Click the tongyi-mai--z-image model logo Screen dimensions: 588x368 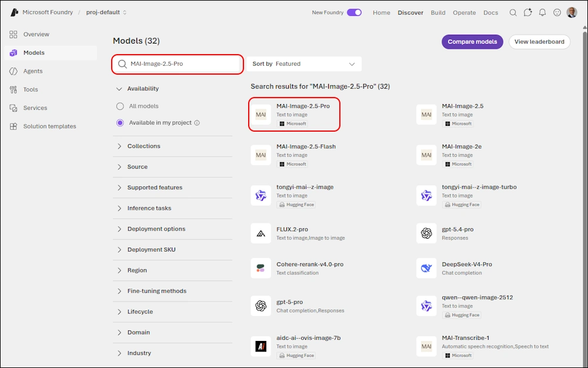click(260, 196)
